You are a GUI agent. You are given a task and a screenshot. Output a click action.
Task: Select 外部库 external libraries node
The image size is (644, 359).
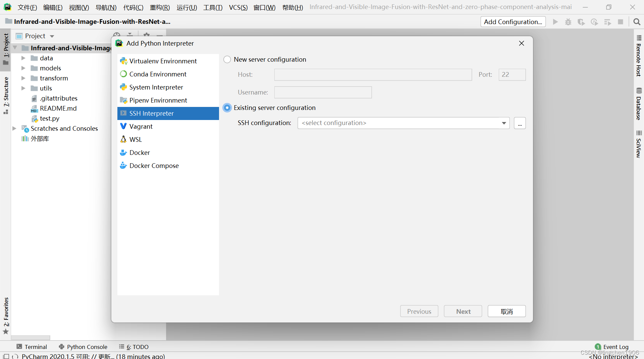tap(40, 138)
